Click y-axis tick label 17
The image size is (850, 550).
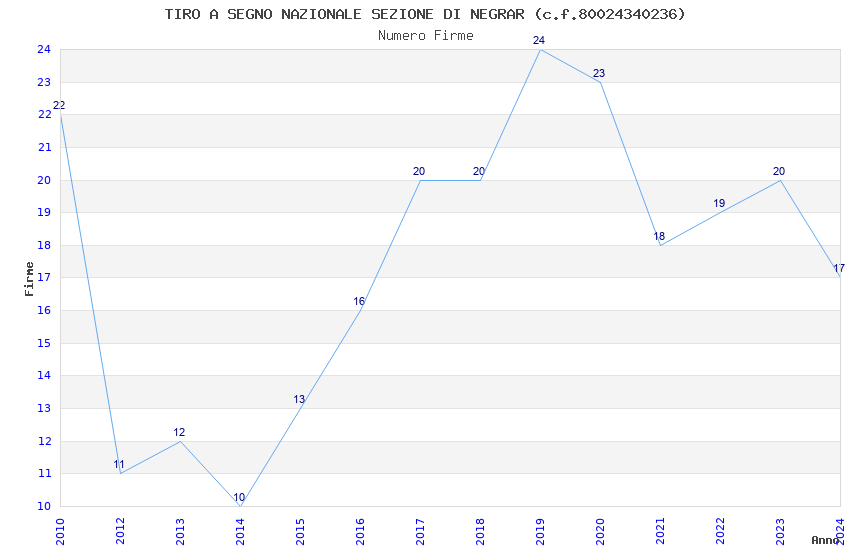[x=44, y=277]
